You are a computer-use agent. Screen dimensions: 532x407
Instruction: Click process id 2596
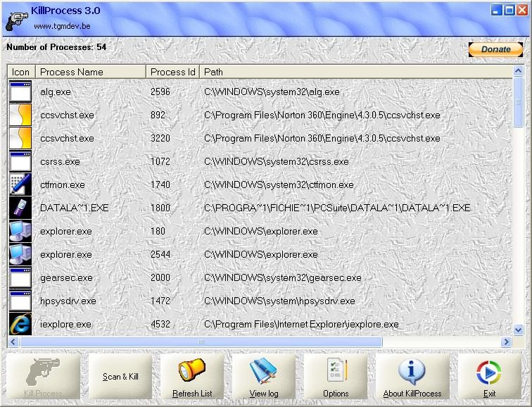[x=160, y=92]
